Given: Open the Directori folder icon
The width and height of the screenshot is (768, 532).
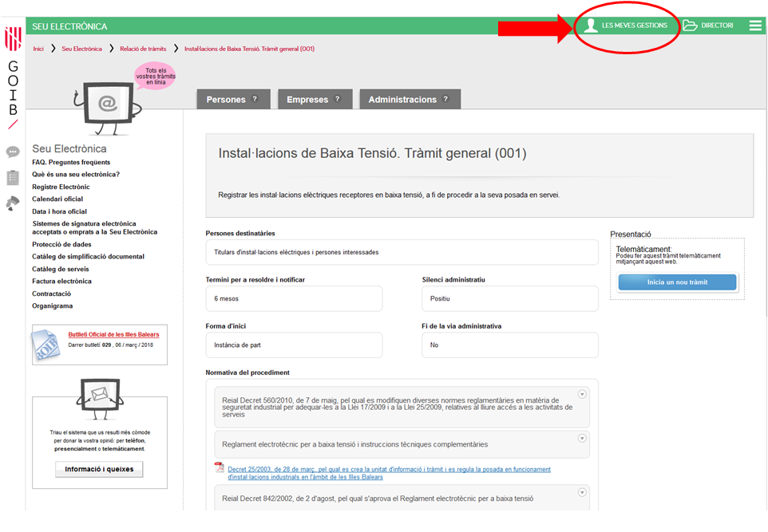Looking at the screenshot, I should click(690, 26).
